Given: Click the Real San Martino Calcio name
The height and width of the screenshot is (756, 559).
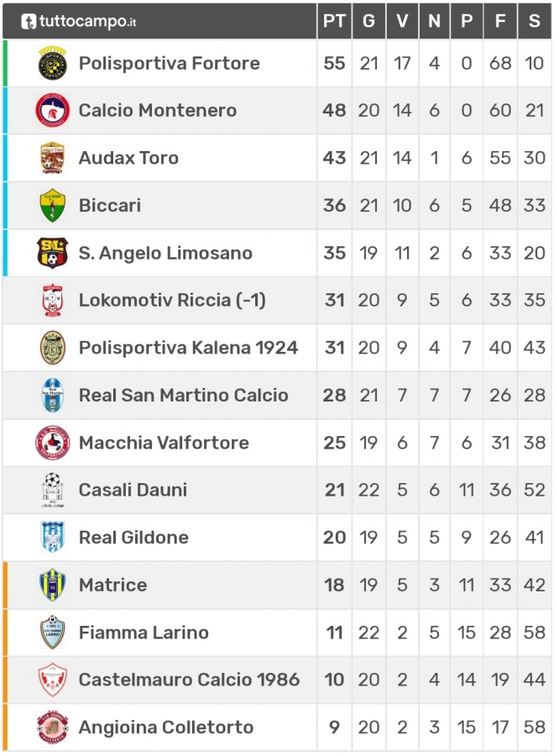Looking at the screenshot, I should [184, 396].
